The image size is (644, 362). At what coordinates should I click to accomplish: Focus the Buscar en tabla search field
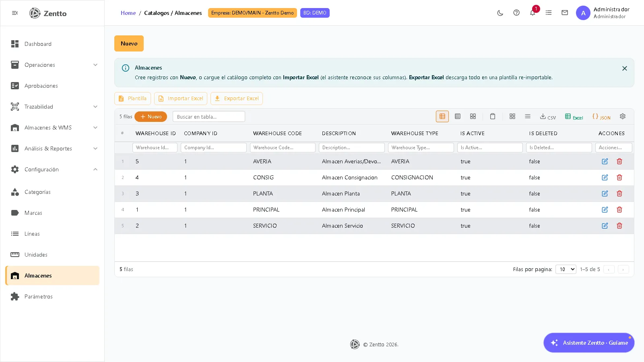(209, 117)
